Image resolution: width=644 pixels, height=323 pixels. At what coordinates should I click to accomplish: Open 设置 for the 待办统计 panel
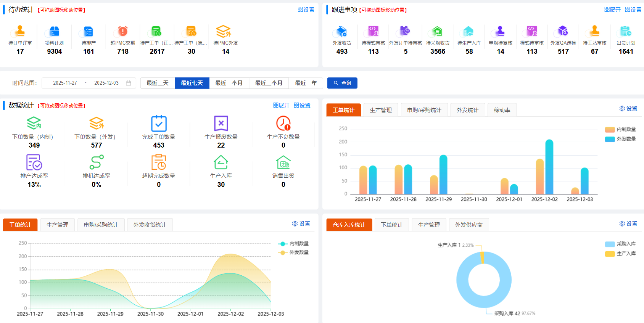[x=306, y=10]
